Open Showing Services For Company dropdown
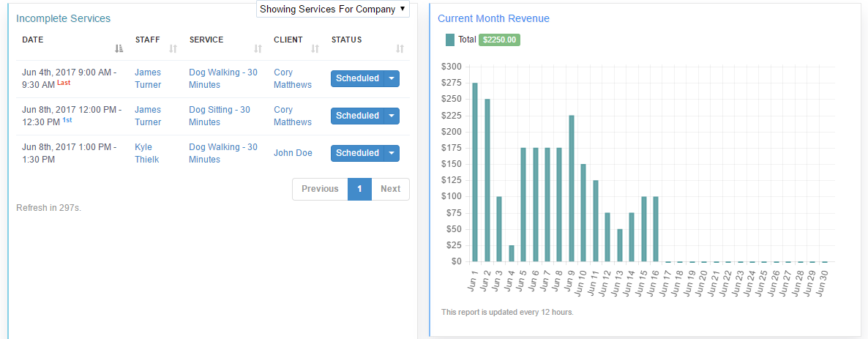The image size is (868, 339). coord(333,9)
